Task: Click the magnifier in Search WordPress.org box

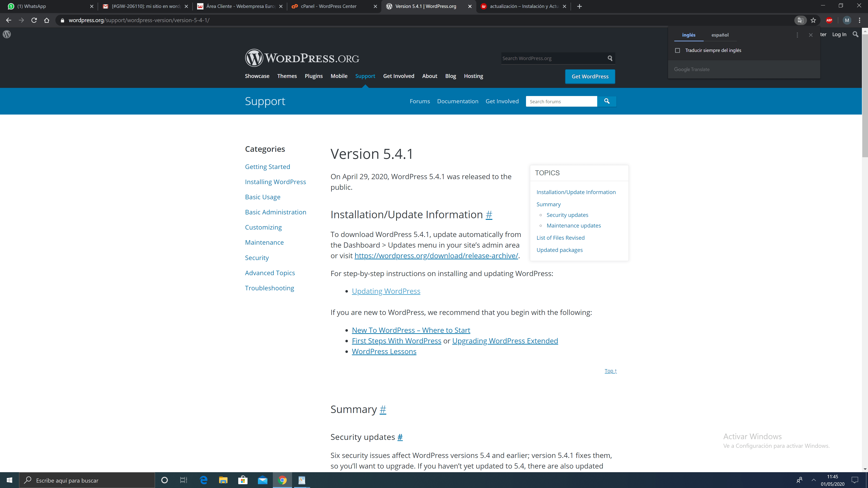Action: tap(610, 58)
